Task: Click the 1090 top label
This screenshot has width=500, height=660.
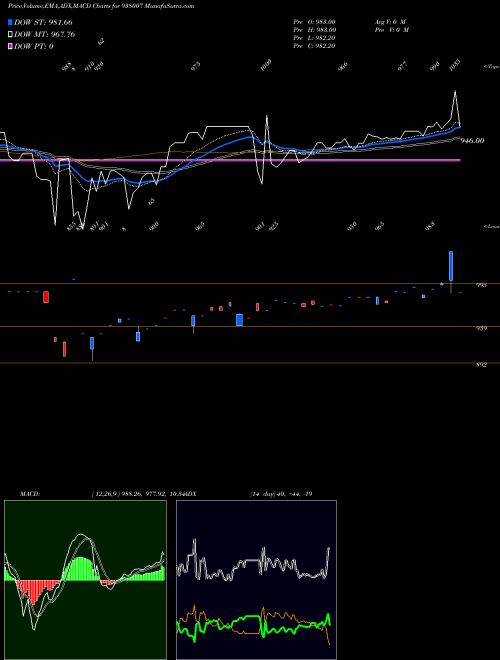Action: pos(266,66)
